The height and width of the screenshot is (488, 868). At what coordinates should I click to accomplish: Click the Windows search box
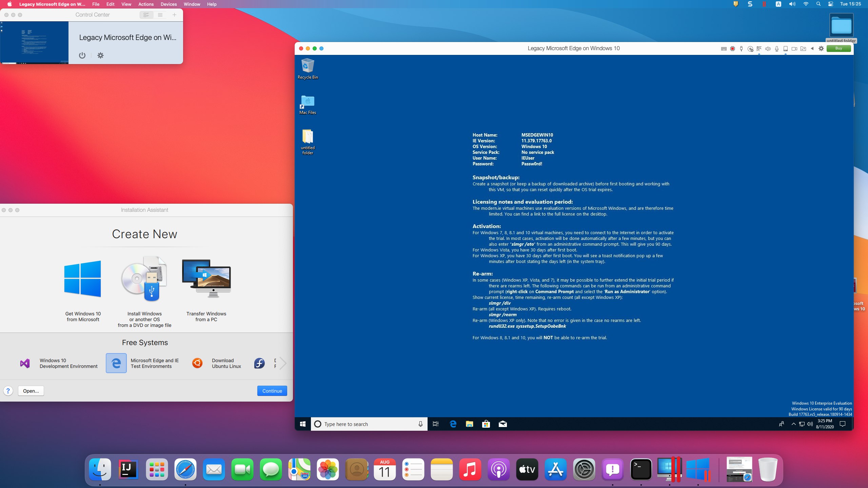pos(369,424)
